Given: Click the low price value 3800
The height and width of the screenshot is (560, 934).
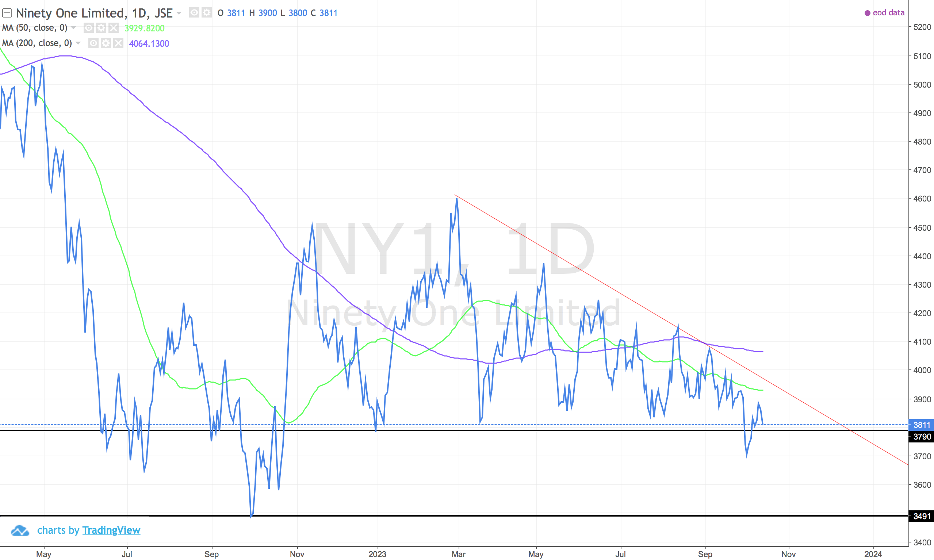Looking at the screenshot, I should coord(298,13).
